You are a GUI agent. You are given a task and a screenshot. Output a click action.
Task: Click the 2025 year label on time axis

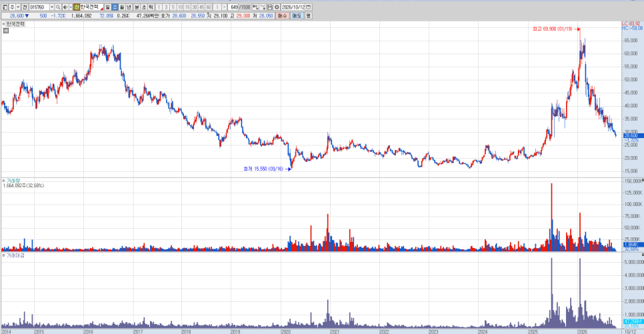[533, 331]
